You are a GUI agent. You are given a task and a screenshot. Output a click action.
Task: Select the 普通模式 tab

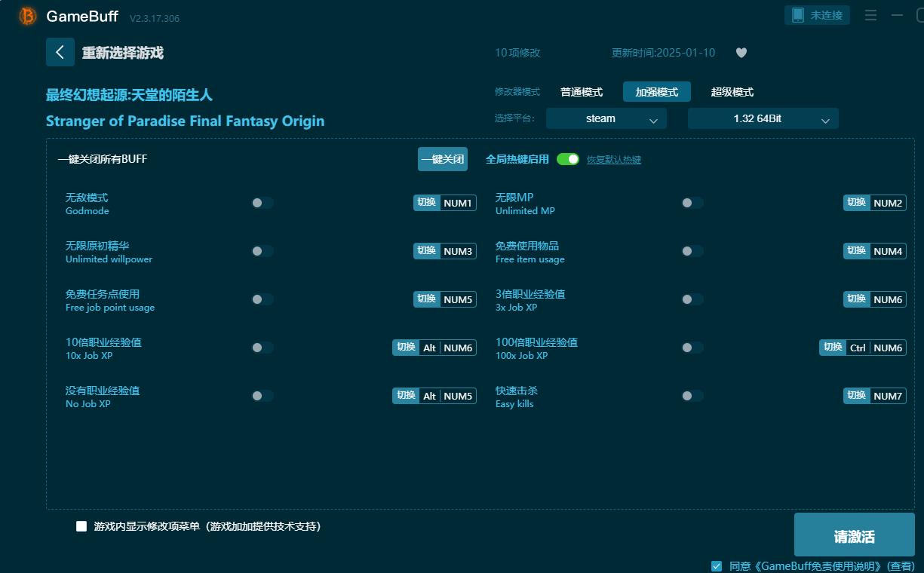tap(581, 92)
